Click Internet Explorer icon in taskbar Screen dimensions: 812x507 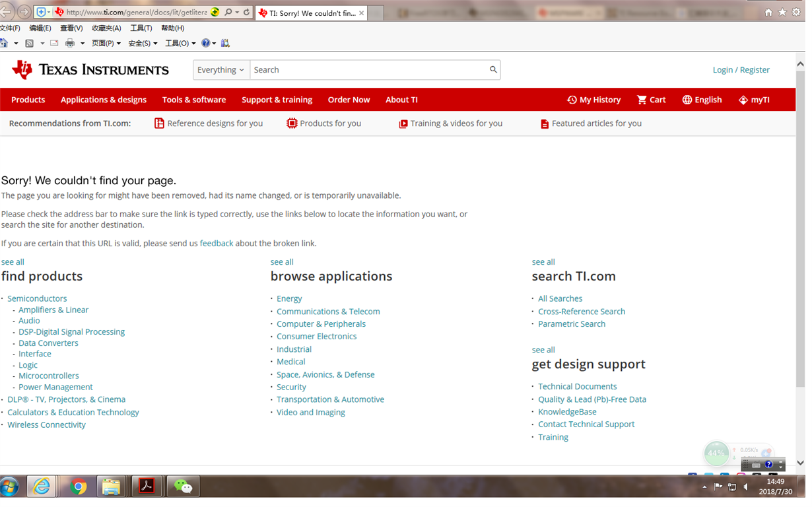pos(42,487)
